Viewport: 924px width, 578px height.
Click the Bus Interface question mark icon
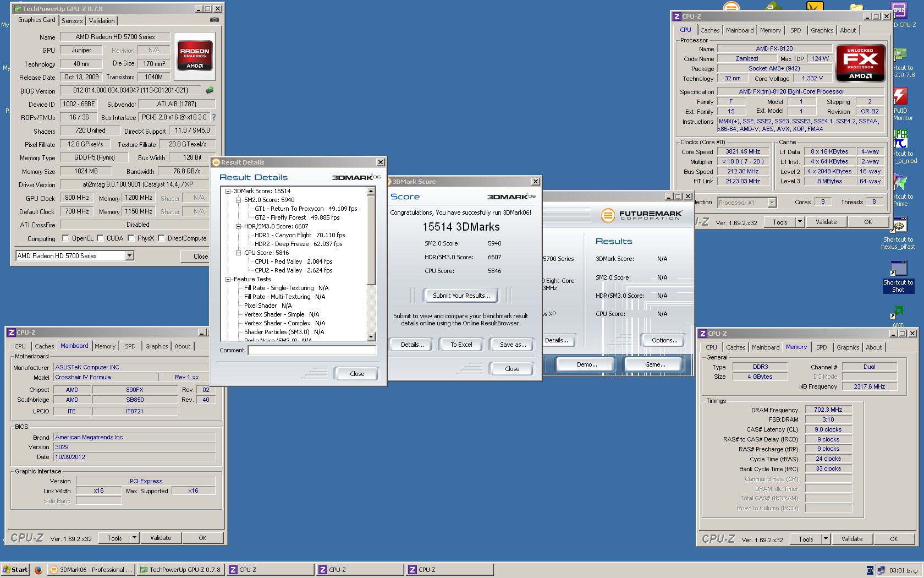pyautogui.click(x=214, y=117)
